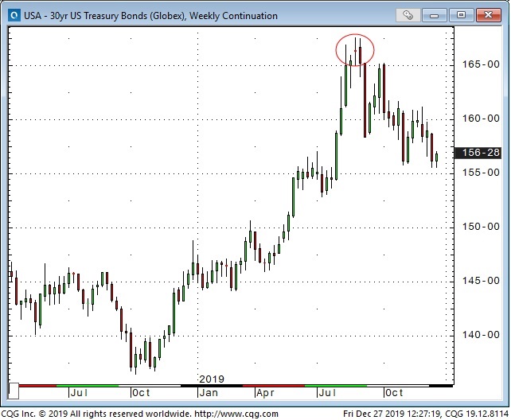The image size is (511, 420).
Task: Maximize the Treasury Bonds chart window
Action: click(x=461, y=15)
